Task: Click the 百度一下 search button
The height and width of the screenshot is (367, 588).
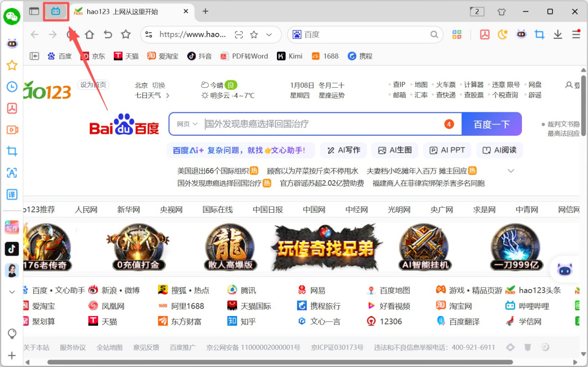Action: 491,124
